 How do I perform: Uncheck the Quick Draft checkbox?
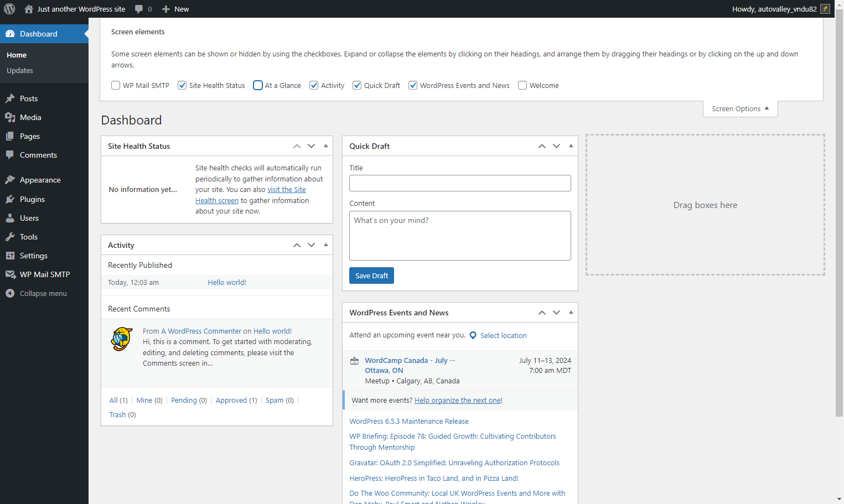[x=357, y=85]
